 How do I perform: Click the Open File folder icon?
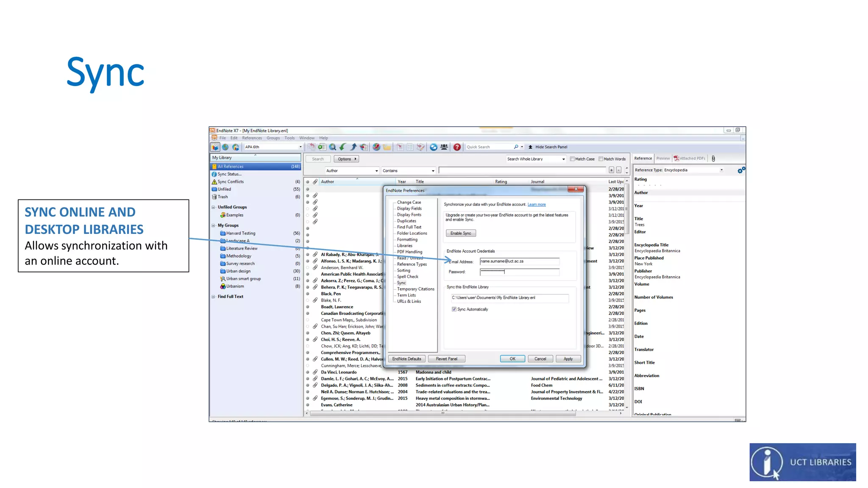pyautogui.click(x=387, y=147)
